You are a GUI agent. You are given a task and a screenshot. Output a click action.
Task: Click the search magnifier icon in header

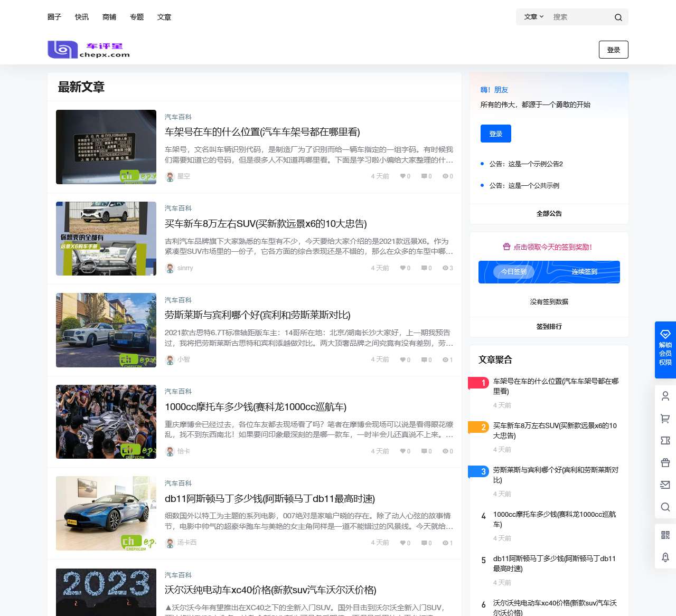tap(618, 17)
